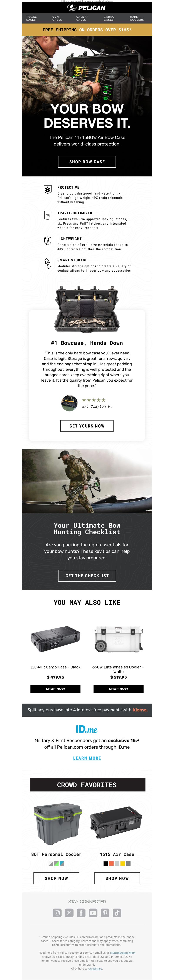The height and width of the screenshot is (980, 174).
Task: Click the Get Yours Now button
Action: coord(87,426)
